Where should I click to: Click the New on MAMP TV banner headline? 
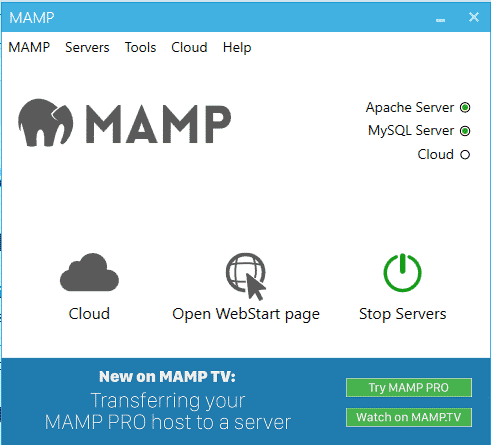[167, 377]
